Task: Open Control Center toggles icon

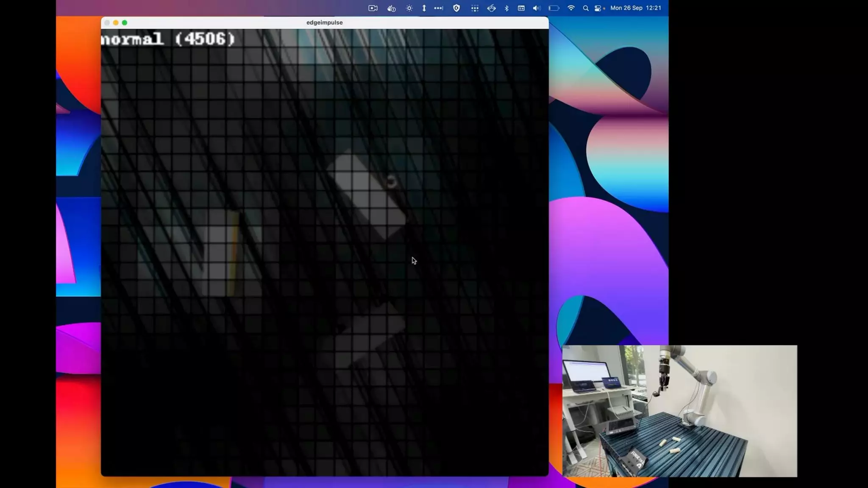Action: 598,8
